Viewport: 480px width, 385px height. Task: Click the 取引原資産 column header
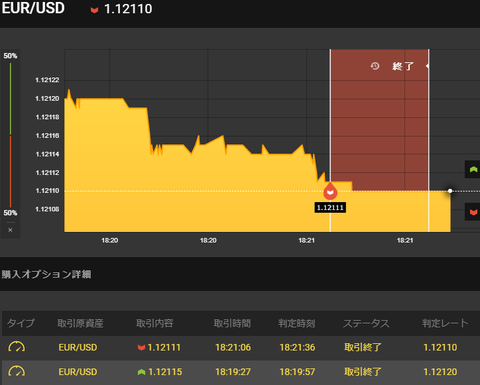pos(80,323)
